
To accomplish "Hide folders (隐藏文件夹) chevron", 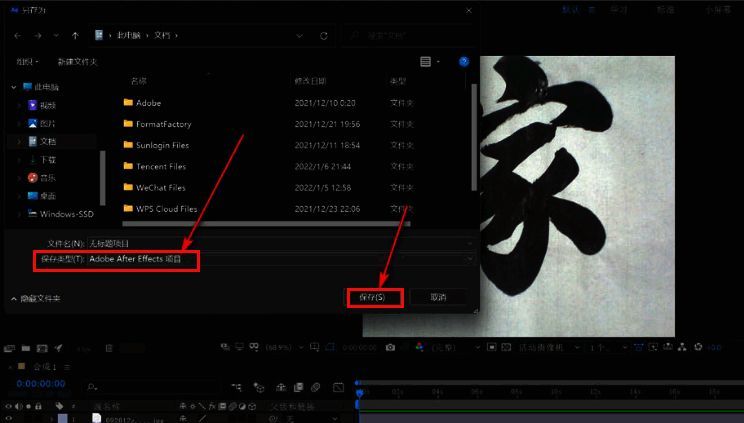I will (x=14, y=299).
